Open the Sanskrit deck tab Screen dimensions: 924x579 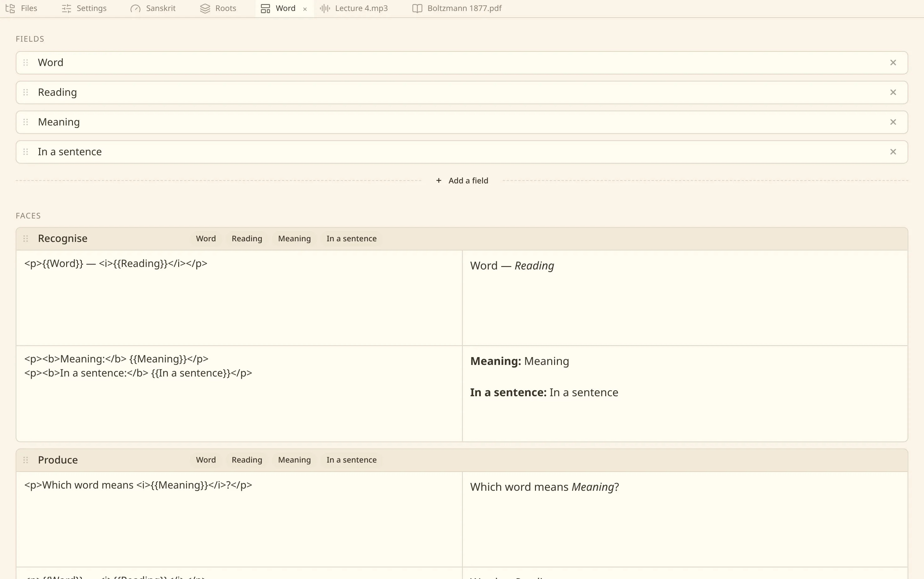(153, 8)
